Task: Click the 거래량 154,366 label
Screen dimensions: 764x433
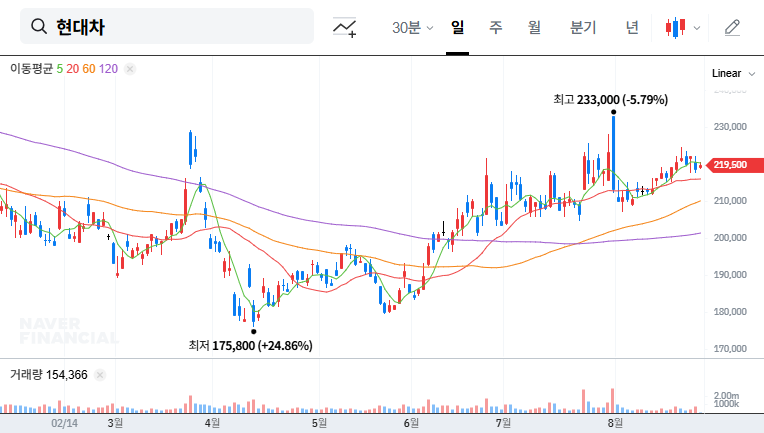Action: click(x=49, y=375)
